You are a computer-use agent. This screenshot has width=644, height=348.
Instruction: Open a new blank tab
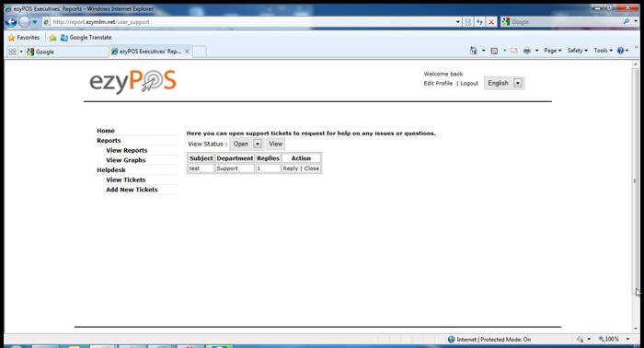(200, 52)
